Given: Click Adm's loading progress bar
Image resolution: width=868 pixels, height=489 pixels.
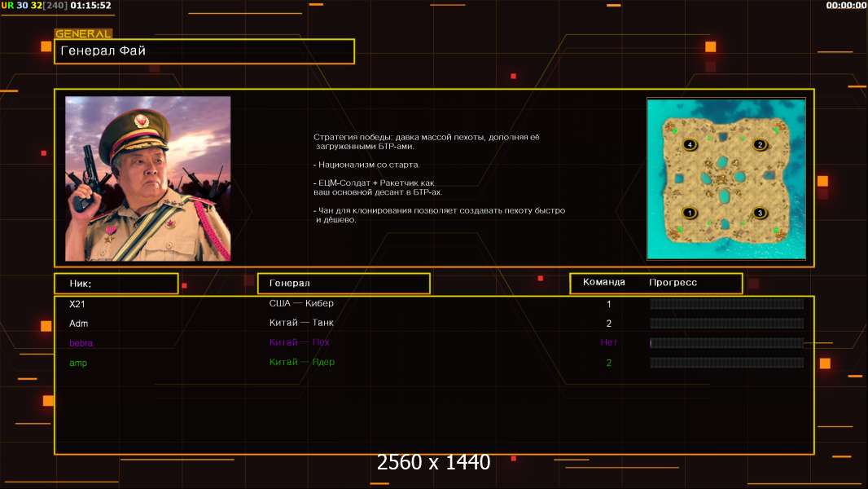Looking at the screenshot, I should point(726,324).
